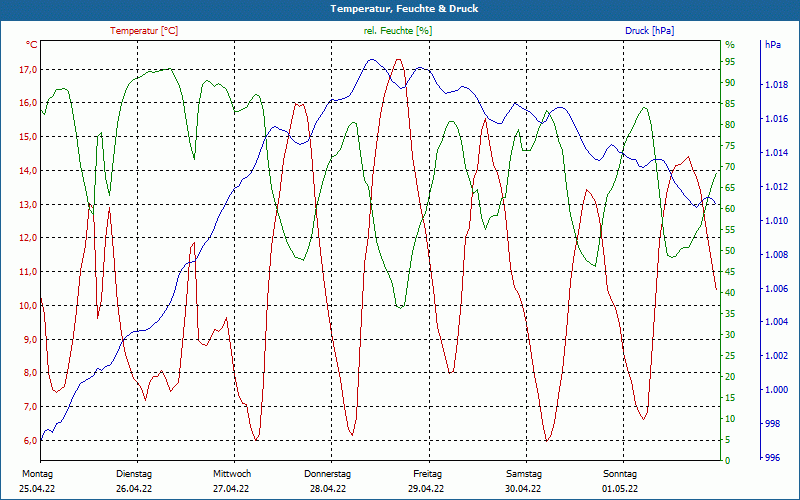Click the '996' pressure axis value

click(x=773, y=458)
